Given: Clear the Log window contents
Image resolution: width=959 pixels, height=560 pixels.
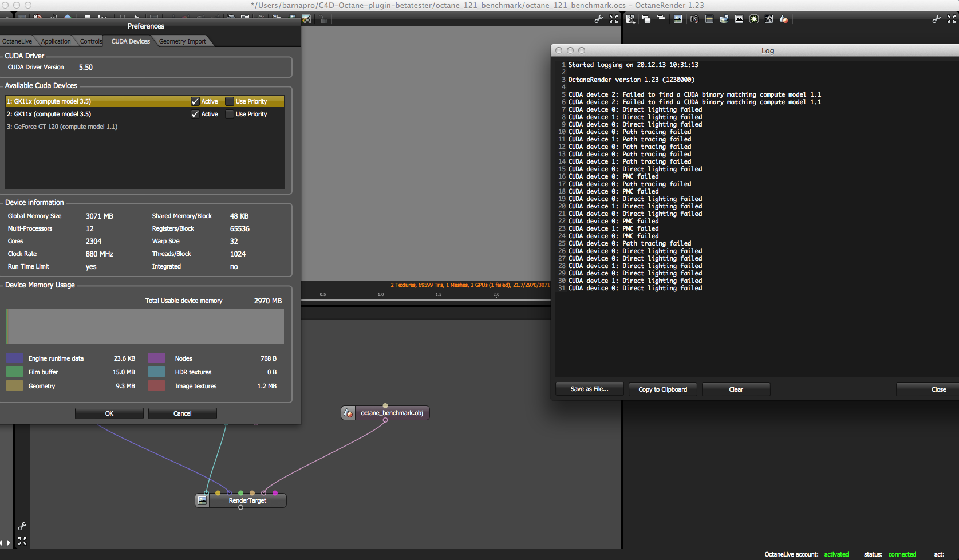Looking at the screenshot, I should (x=736, y=389).
